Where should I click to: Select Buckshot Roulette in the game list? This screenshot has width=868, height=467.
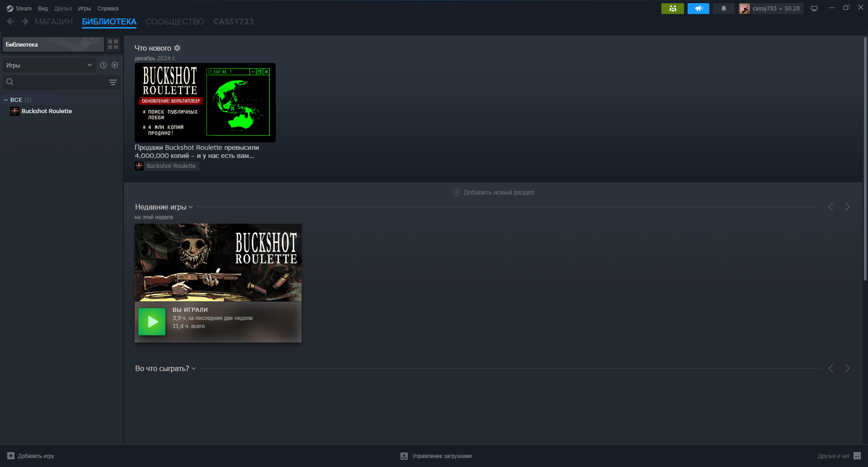(x=47, y=111)
